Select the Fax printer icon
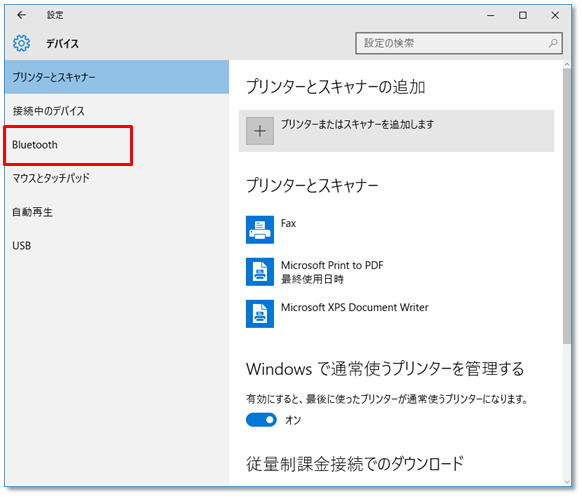Image resolution: width=582 pixels, height=497 pixels. coord(260,230)
